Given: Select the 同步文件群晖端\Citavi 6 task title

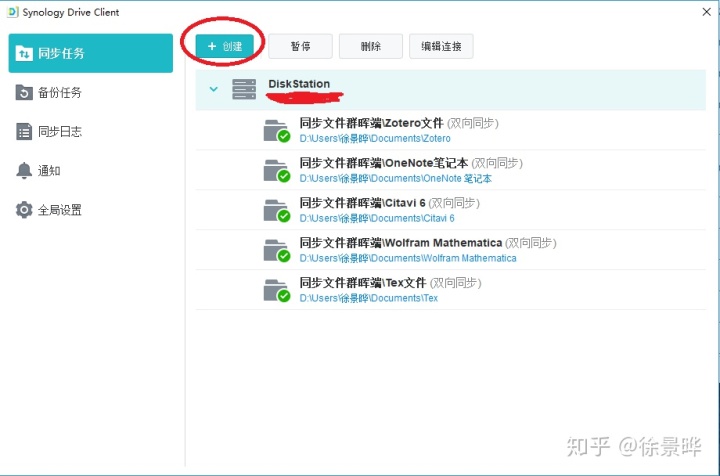Looking at the screenshot, I should click(362, 203).
